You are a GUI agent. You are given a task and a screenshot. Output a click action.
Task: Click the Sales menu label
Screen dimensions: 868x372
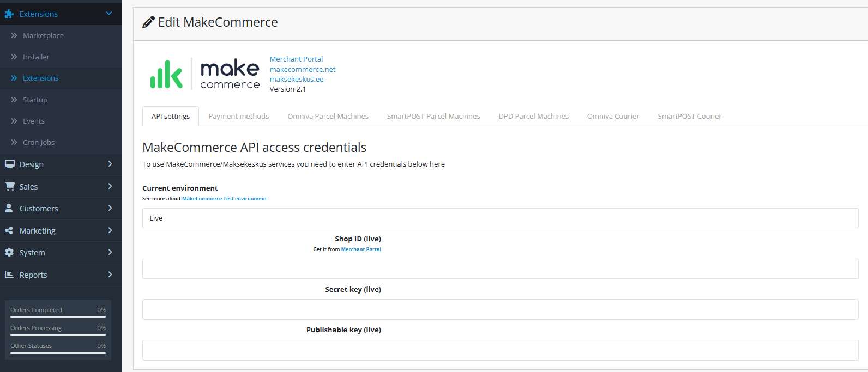28,186
